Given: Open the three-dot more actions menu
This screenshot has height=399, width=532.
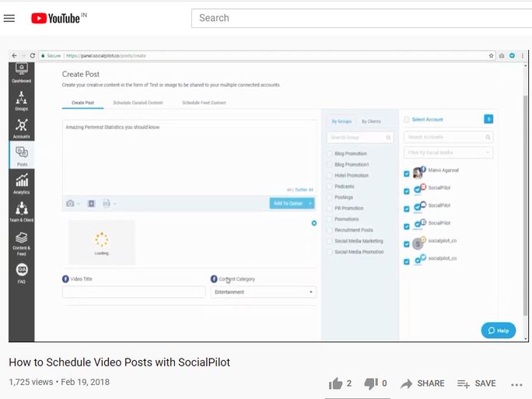Looking at the screenshot, I should pyautogui.click(x=516, y=384).
